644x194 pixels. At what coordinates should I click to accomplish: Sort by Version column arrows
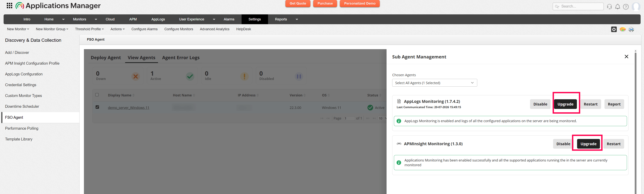[x=305, y=95]
